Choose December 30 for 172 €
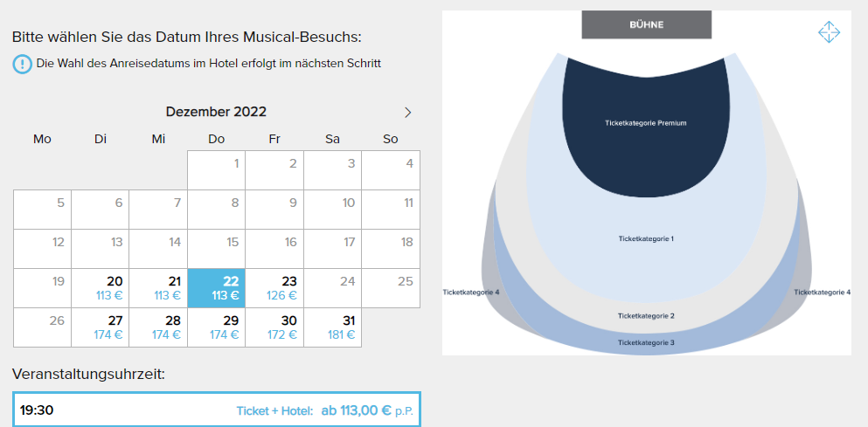This screenshot has width=868, height=427. [x=274, y=327]
